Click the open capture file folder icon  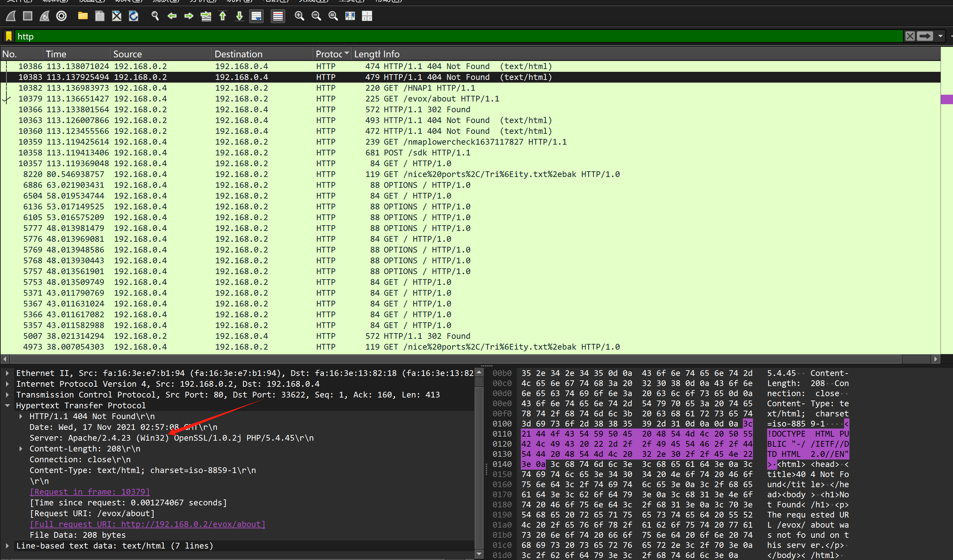point(83,16)
